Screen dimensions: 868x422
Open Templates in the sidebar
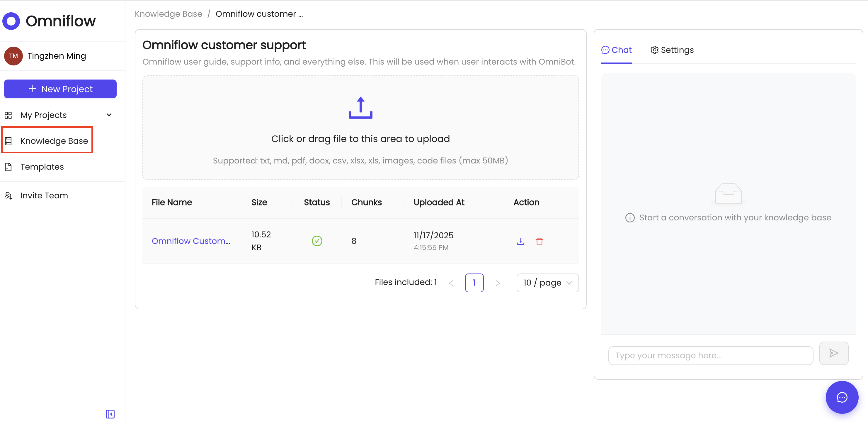click(x=42, y=167)
